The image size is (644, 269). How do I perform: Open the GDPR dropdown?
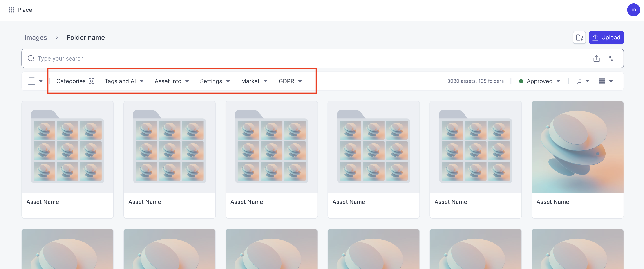(290, 81)
